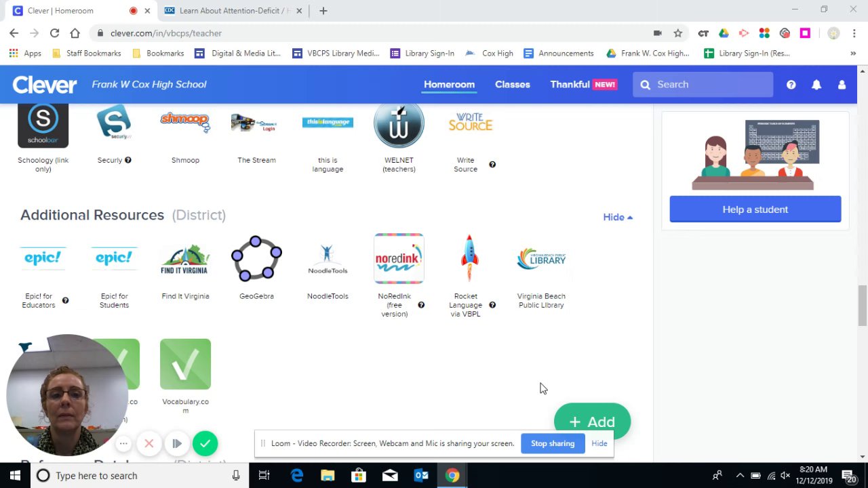
Task: Show info for Epic! for Educators
Action: (x=65, y=300)
